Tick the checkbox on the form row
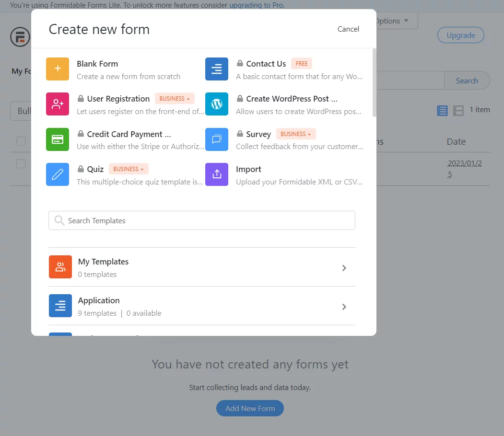The width and height of the screenshot is (504, 436). pyautogui.click(x=21, y=163)
